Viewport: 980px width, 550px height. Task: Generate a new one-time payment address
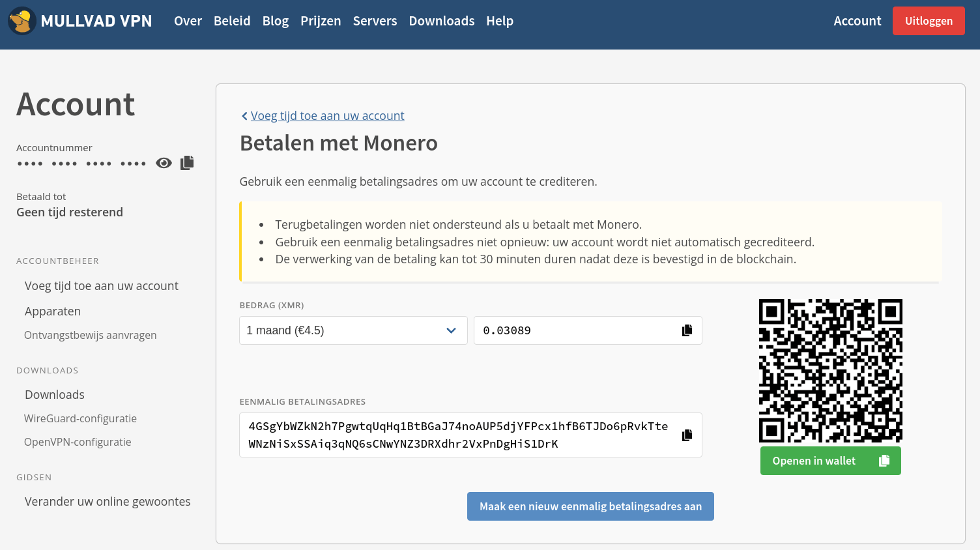[x=590, y=506]
